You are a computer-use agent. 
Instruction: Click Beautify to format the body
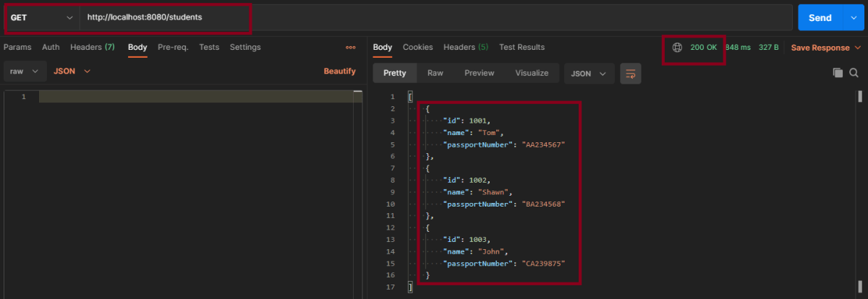[339, 71]
